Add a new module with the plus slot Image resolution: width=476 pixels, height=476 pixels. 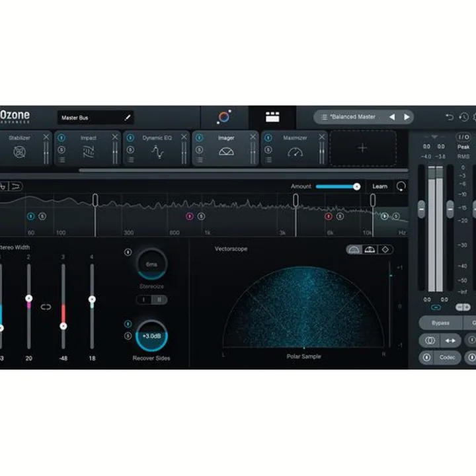(x=363, y=148)
